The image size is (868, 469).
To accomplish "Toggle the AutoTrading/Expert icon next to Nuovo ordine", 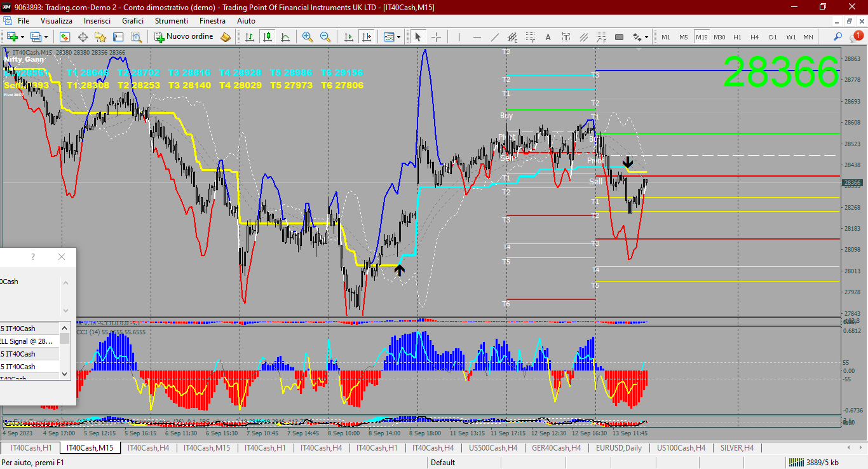I will click(x=225, y=37).
